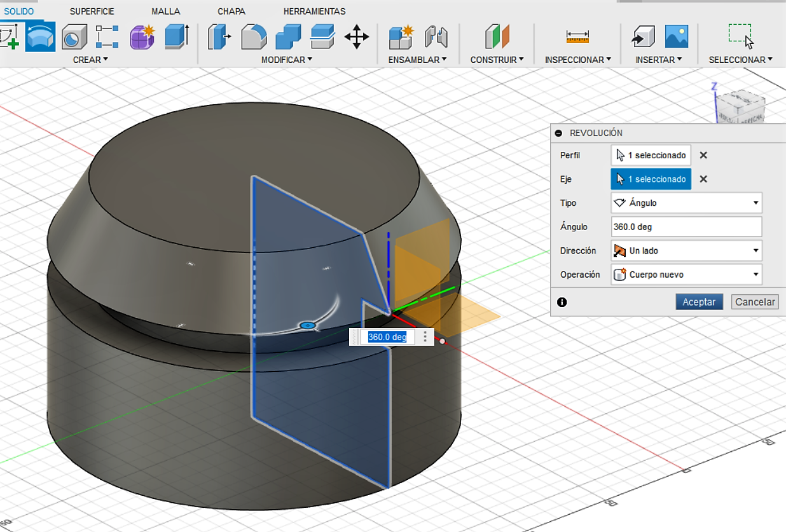786x532 pixels.
Task: Open the INSERTAR dropdown menu
Action: (x=658, y=59)
